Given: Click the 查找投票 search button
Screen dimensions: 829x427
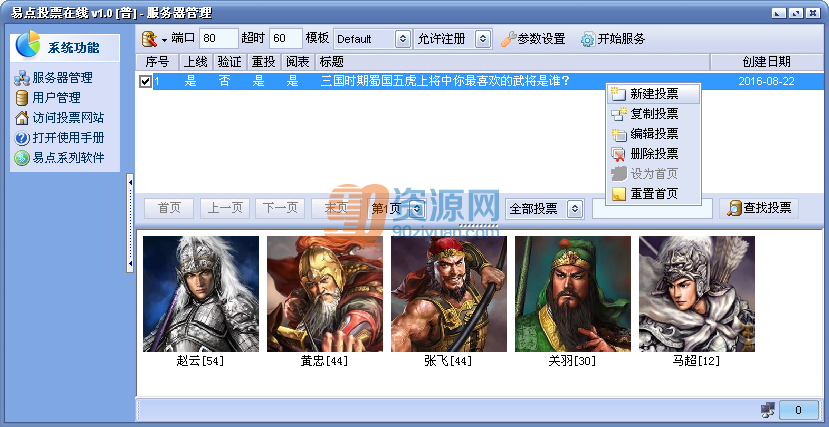Looking at the screenshot, I should pyautogui.click(x=759, y=208).
